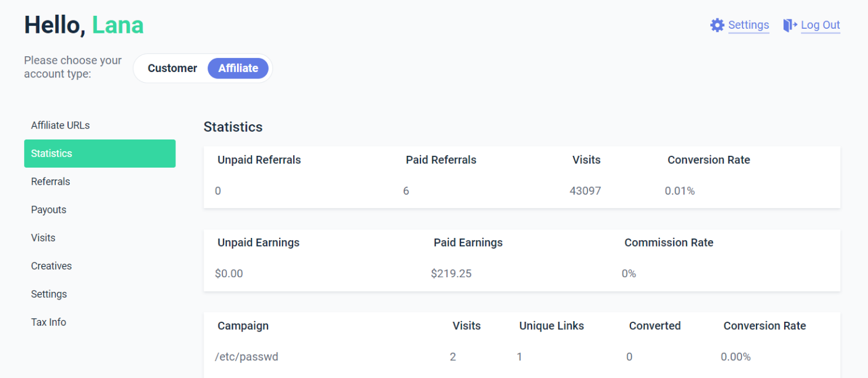Click the Commission Rate header
This screenshot has width=868, height=378.
click(669, 243)
